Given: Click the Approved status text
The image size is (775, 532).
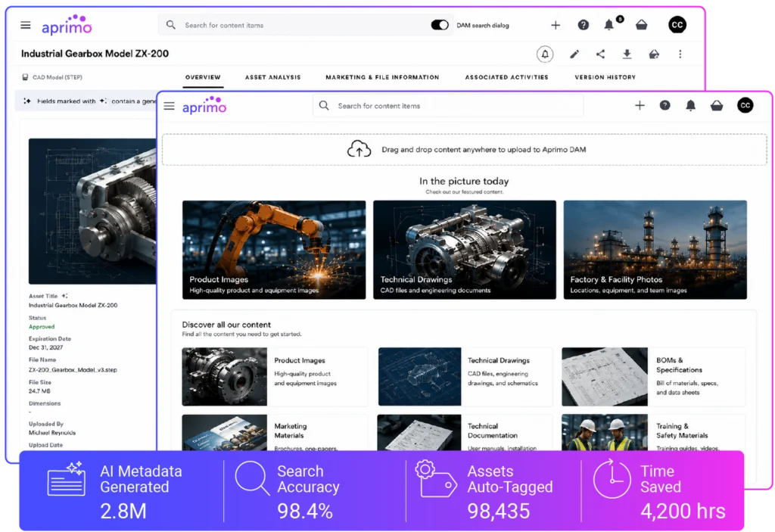Looking at the screenshot, I should coord(42,327).
